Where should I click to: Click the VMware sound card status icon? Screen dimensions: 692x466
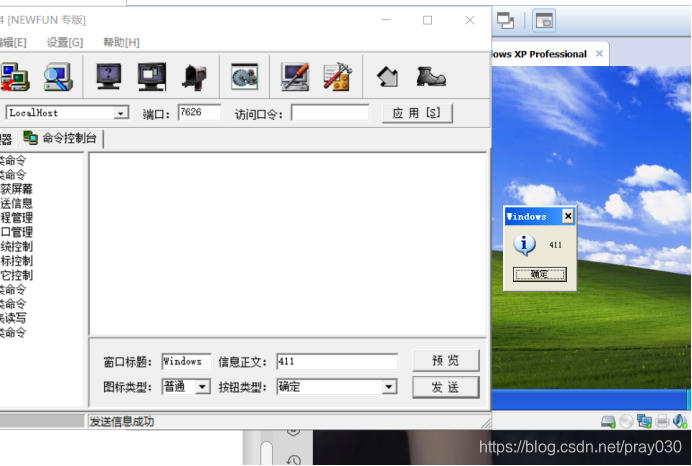[x=680, y=421]
